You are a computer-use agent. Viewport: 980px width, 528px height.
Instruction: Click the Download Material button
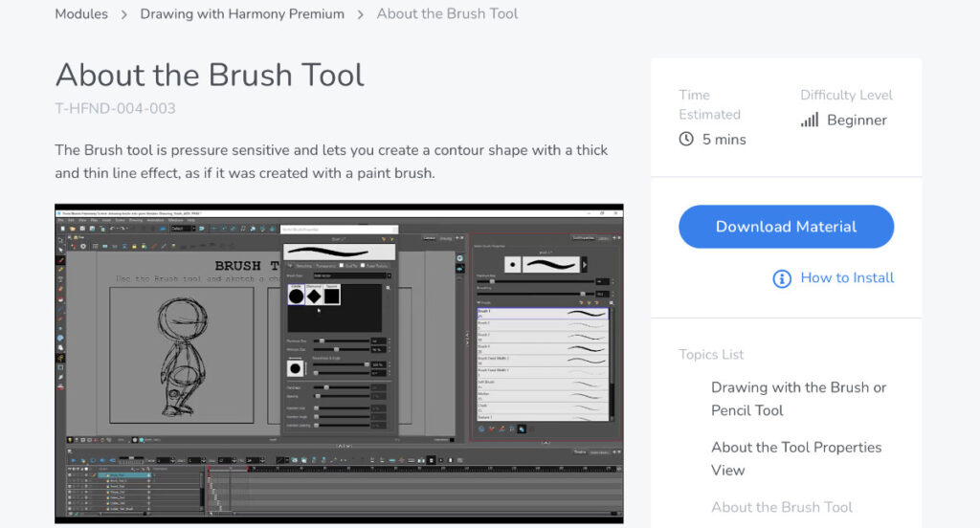click(x=787, y=226)
